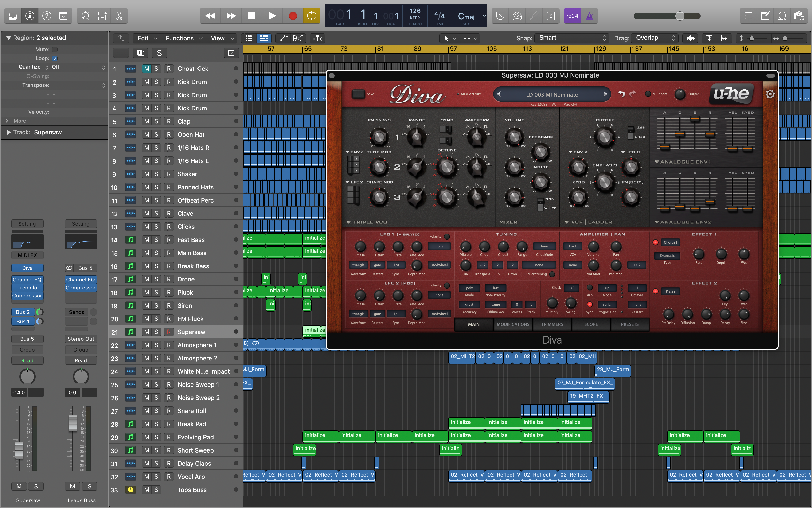This screenshot has width=812, height=508.
Task: Click the count-in 1234 button
Action: [572, 16]
